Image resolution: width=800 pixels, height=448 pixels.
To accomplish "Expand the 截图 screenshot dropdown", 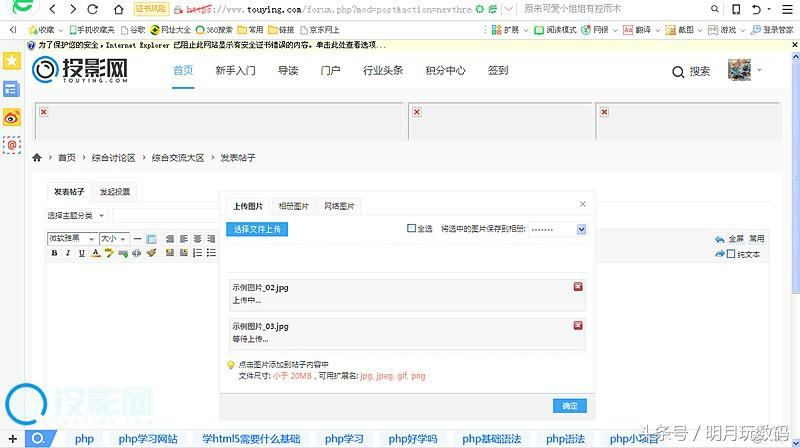I will (700, 30).
